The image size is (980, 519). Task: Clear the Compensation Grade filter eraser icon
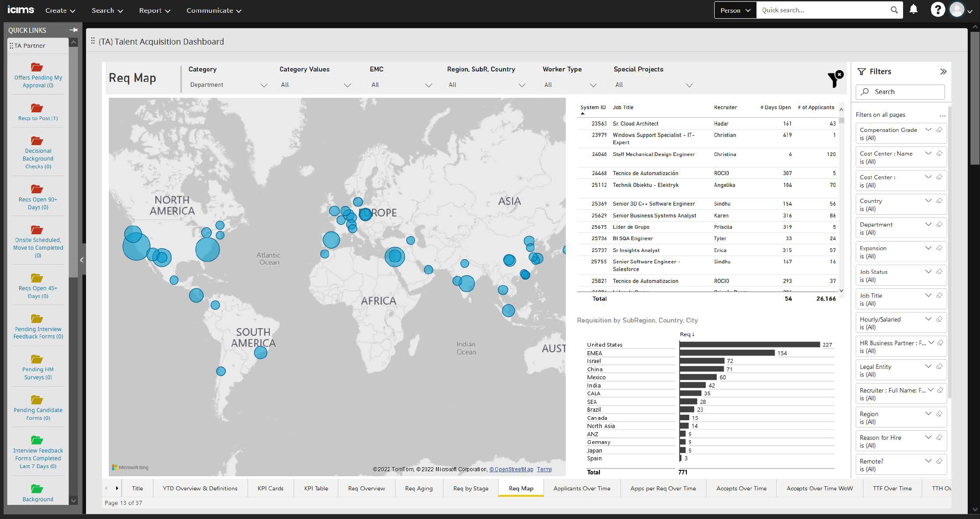(x=939, y=130)
